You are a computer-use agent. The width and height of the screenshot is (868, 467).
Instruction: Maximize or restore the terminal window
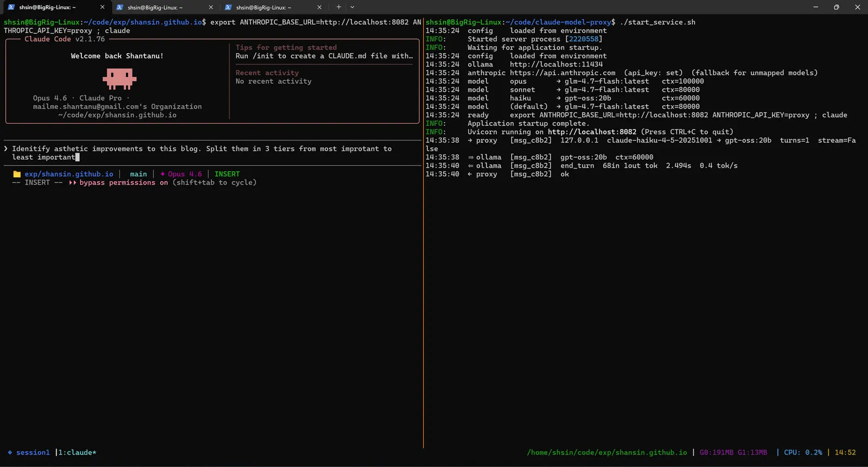(837, 7)
